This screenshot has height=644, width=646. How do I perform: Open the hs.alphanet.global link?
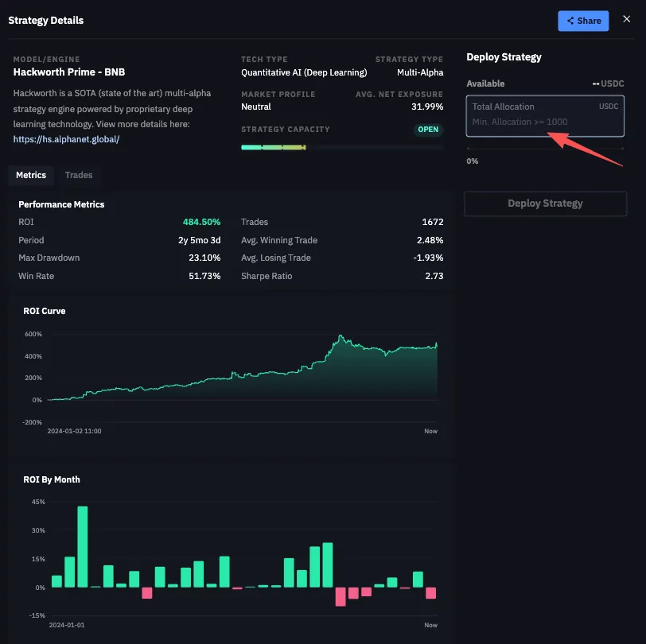coord(66,139)
